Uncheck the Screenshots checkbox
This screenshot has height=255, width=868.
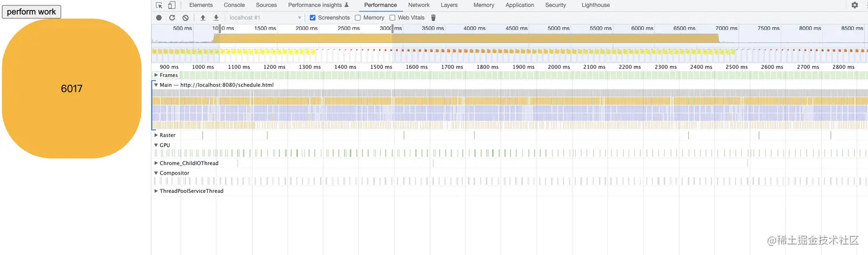click(x=313, y=18)
